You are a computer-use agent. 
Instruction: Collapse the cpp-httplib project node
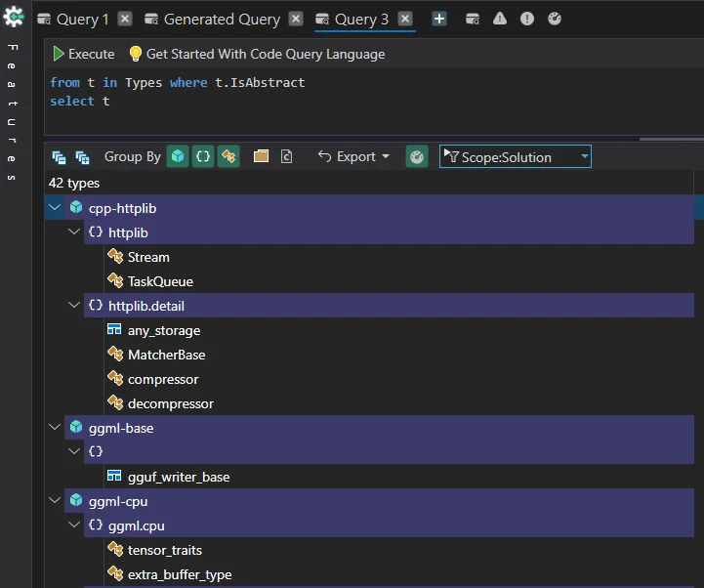click(x=55, y=207)
